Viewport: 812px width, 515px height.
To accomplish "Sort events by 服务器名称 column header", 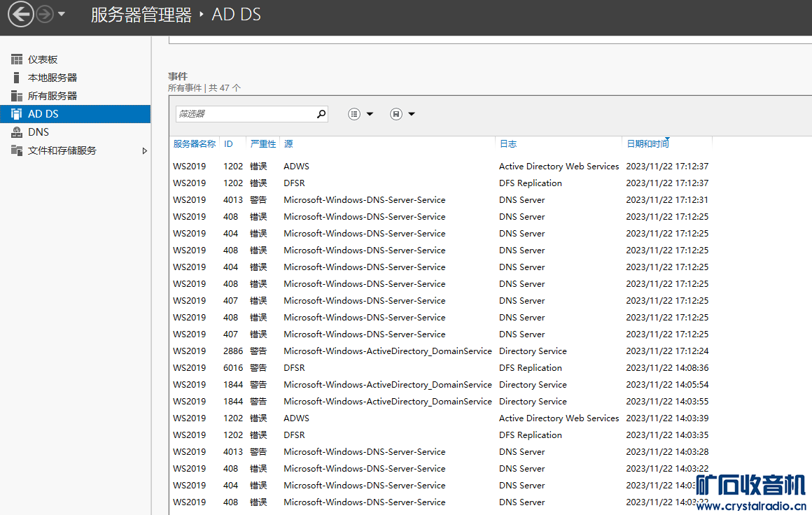I will [x=194, y=143].
